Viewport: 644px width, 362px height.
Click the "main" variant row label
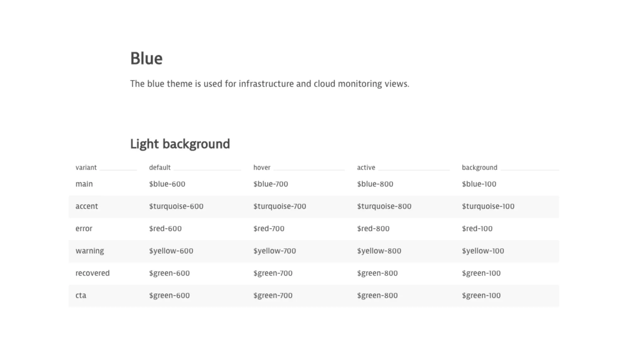tap(84, 184)
